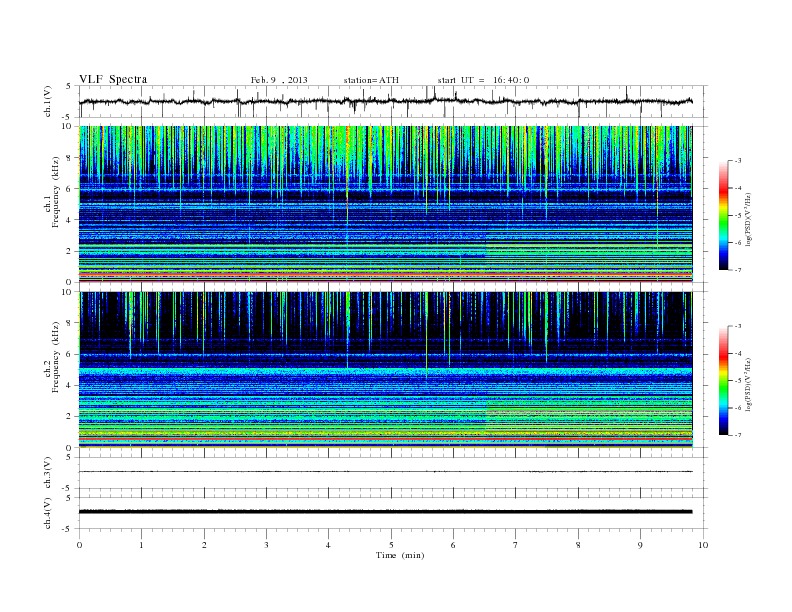Click the "ch.1(V)" waveform axis label

click(48, 101)
